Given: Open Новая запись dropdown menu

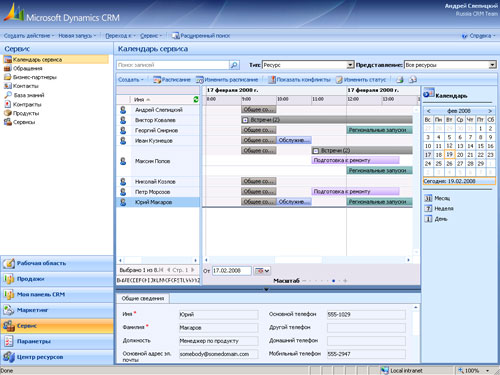Looking at the screenshot, I should pyautogui.click(x=77, y=36).
